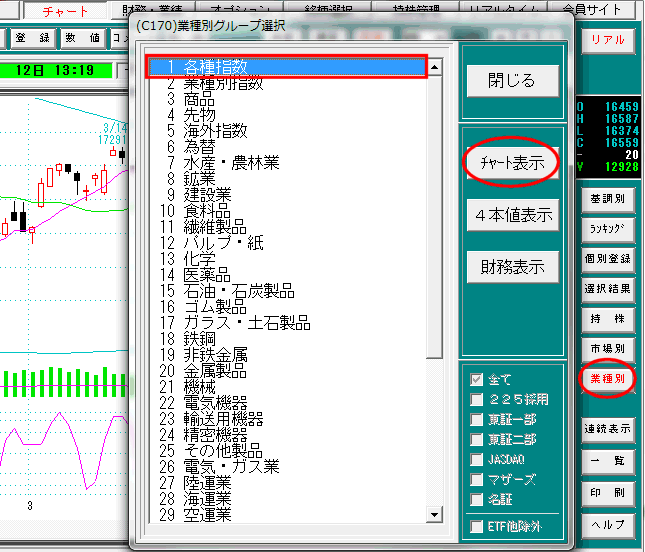The image size is (645, 552).
Task: Click the list scrollbar thumb
Action: 434,216
